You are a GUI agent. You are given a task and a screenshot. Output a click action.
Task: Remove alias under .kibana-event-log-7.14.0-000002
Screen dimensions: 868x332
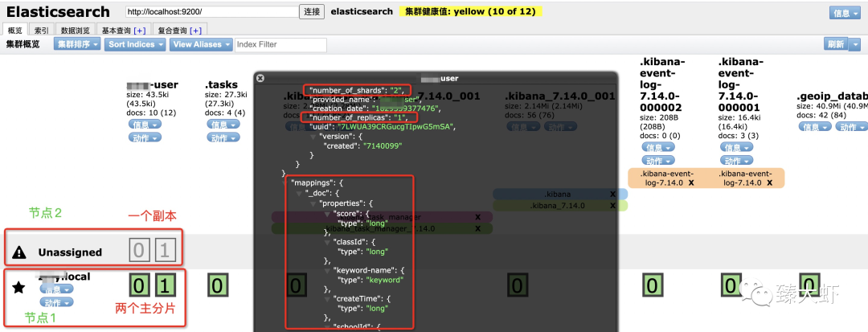pos(692,182)
